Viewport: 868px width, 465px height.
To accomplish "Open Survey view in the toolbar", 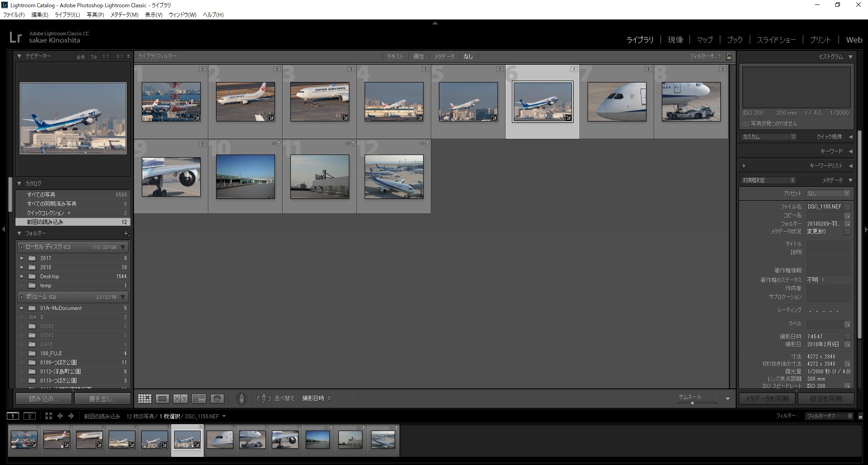I will click(199, 398).
